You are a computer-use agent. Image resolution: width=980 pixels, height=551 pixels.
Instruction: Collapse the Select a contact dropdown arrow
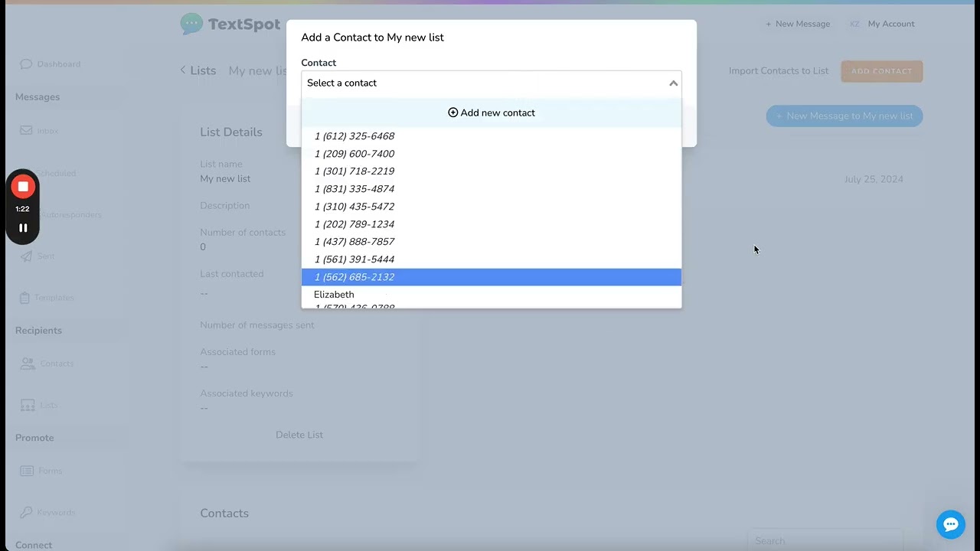pyautogui.click(x=673, y=83)
